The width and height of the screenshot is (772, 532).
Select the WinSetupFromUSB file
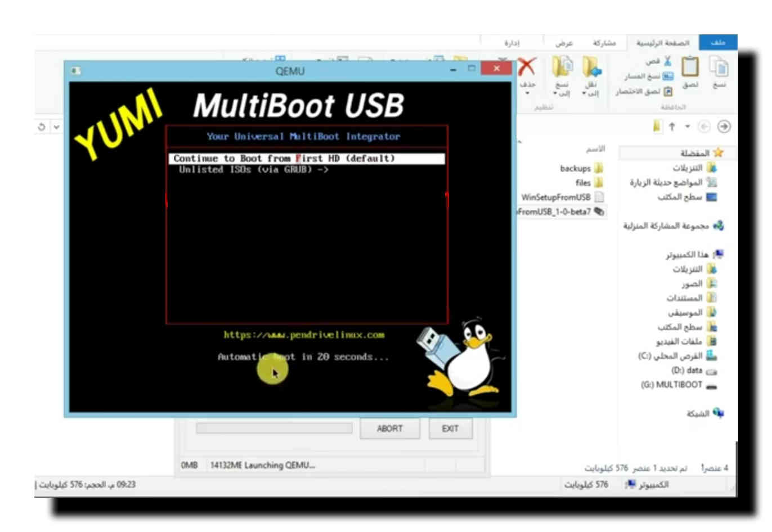click(563, 197)
